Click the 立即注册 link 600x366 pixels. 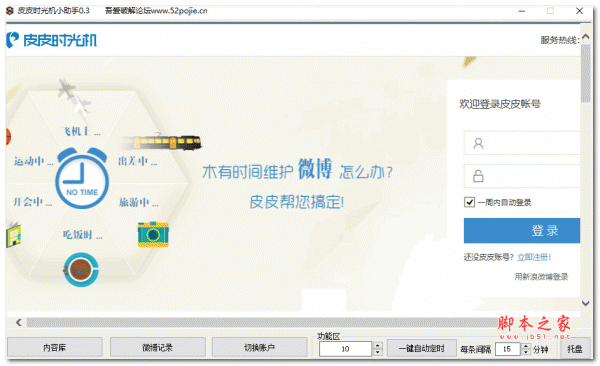[534, 257]
